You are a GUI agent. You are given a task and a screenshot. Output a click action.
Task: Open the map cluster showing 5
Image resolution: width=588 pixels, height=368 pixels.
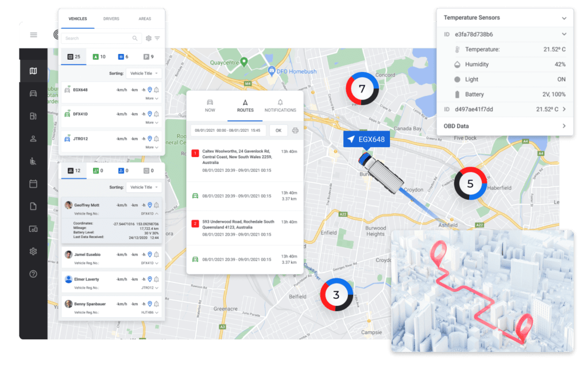click(470, 183)
